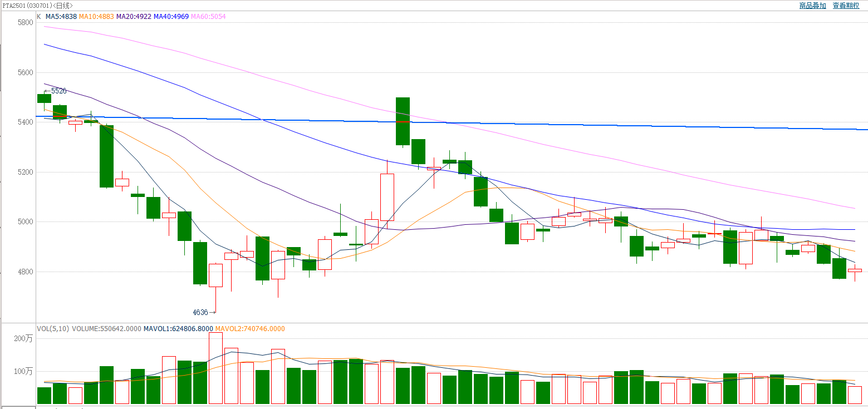Click the 200万 volume axis label
The width and height of the screenshot is (868, 409).
[24, 338]
